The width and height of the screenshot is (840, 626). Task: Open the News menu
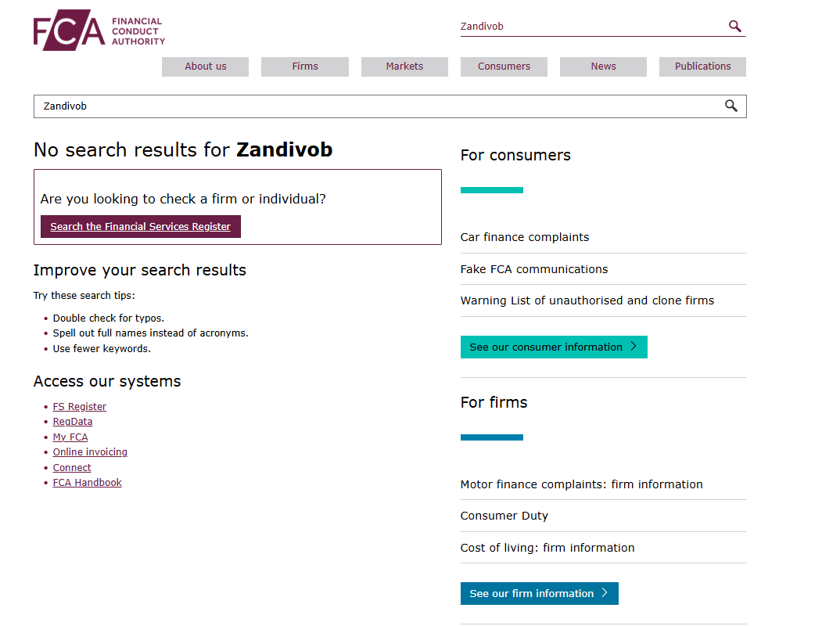pyautogui.click(x=603, y=67)
